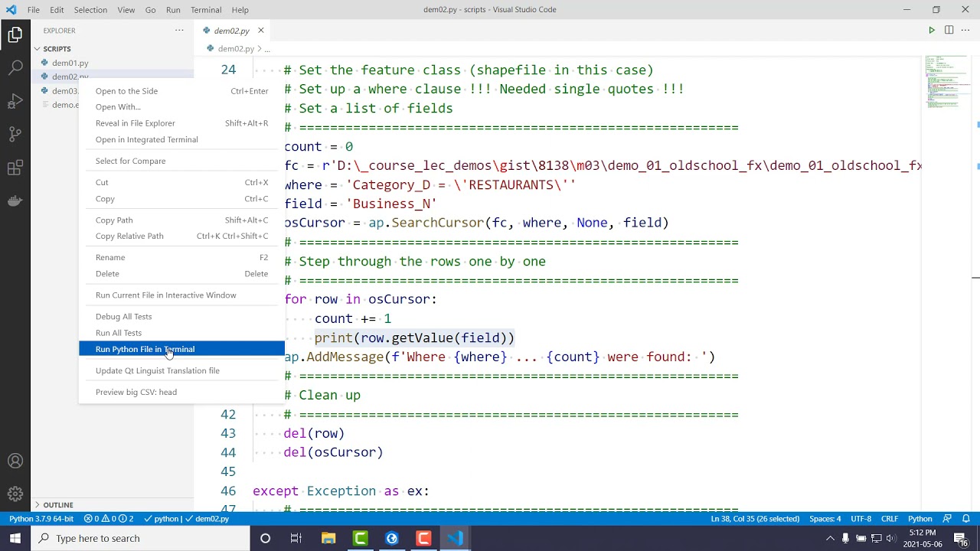Open the Selection menu

click(90, 10)
